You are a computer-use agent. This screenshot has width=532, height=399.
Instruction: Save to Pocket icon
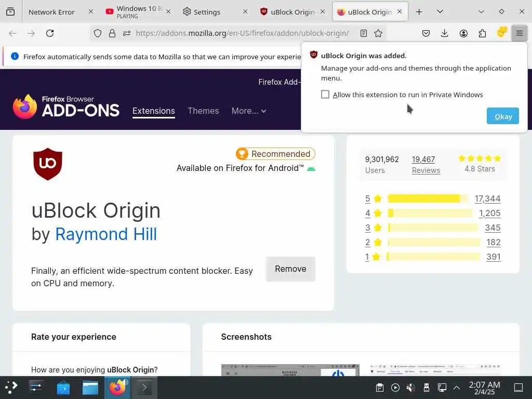coord(426,33)
